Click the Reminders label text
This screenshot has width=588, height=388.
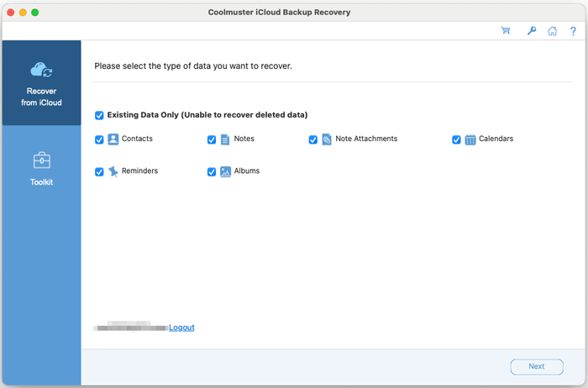coord(140,171)
